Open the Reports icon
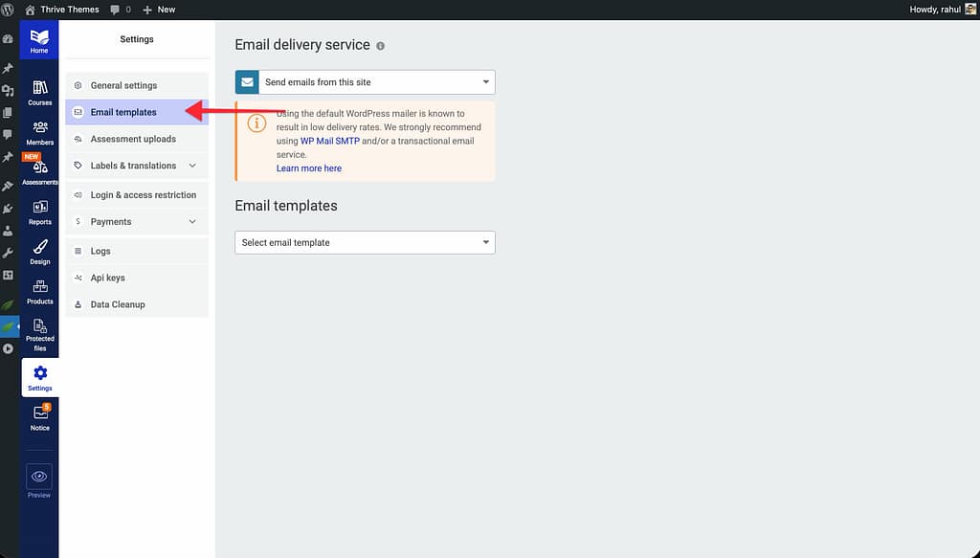Image resolution: width=980 pixels, height=558 pixels. [x=39, y=212]
